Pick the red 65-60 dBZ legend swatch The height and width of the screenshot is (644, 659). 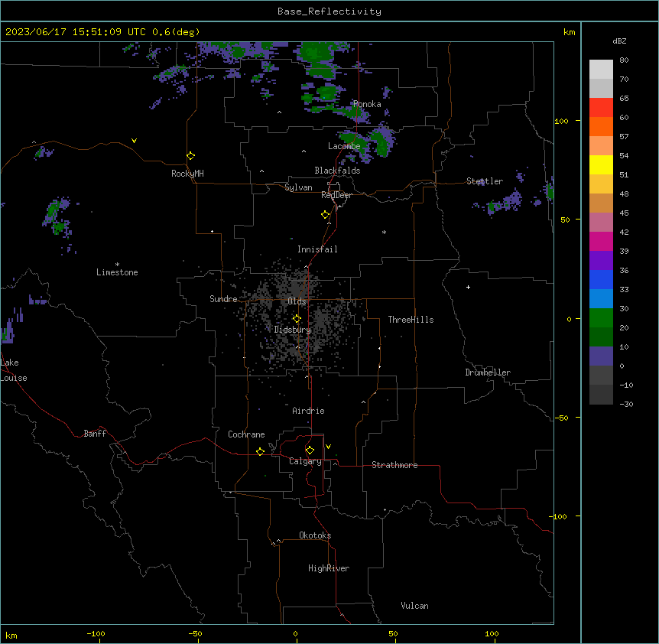click(x=601, y=108)
